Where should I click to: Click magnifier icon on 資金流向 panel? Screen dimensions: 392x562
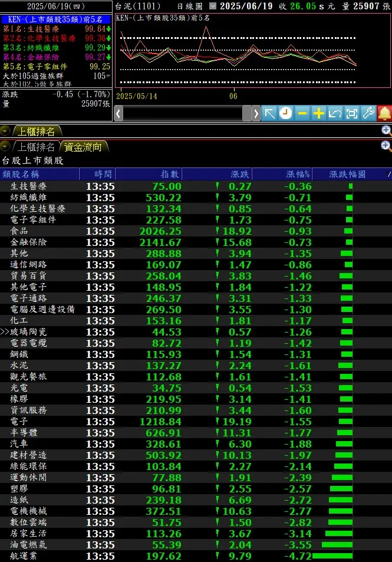click(x=386, y=146)
